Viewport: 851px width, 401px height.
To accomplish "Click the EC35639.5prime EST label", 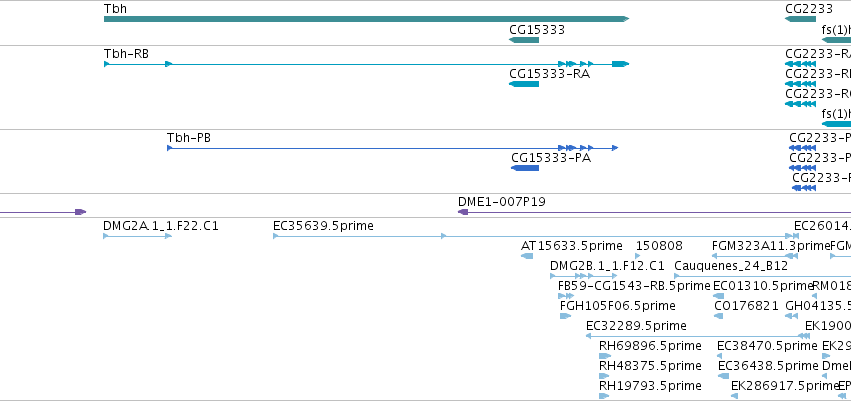I will tap(323, 226).
